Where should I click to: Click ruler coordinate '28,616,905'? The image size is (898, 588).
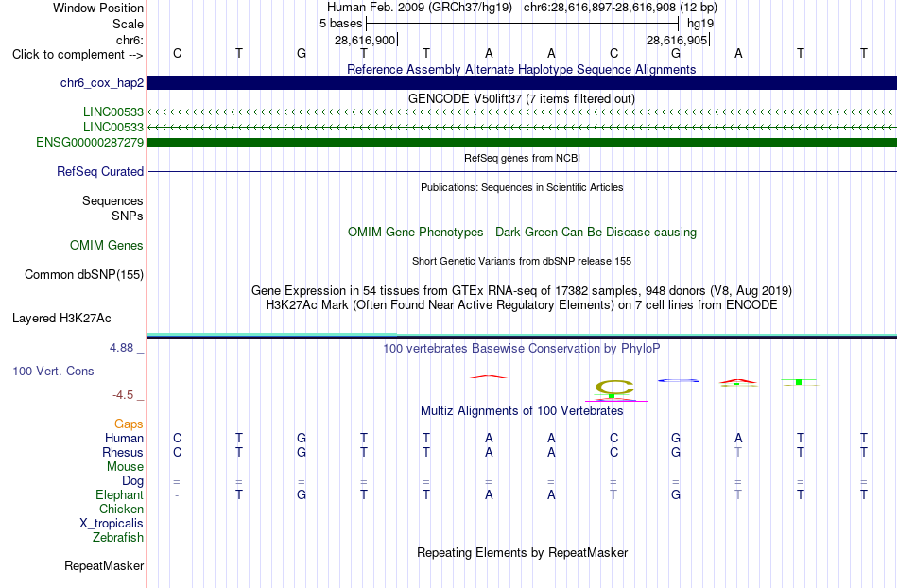[x=677, y=40]
